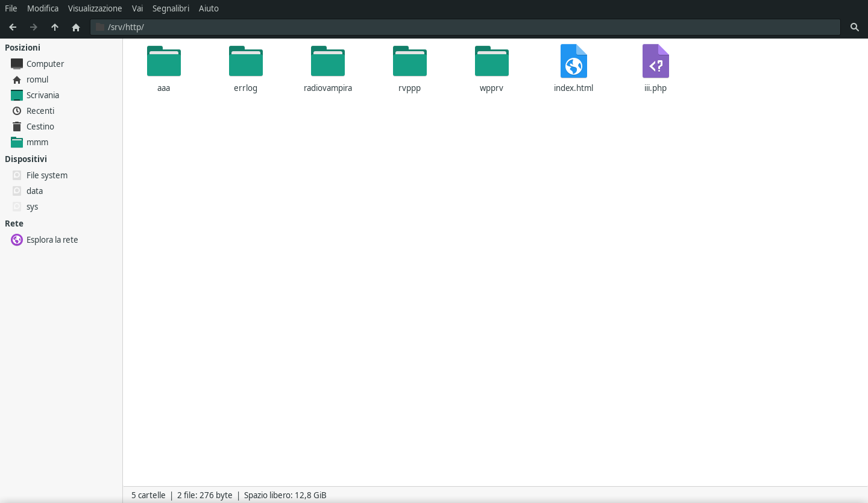Click the home folder icon
The image size is (868, 503).
(76, 27)
